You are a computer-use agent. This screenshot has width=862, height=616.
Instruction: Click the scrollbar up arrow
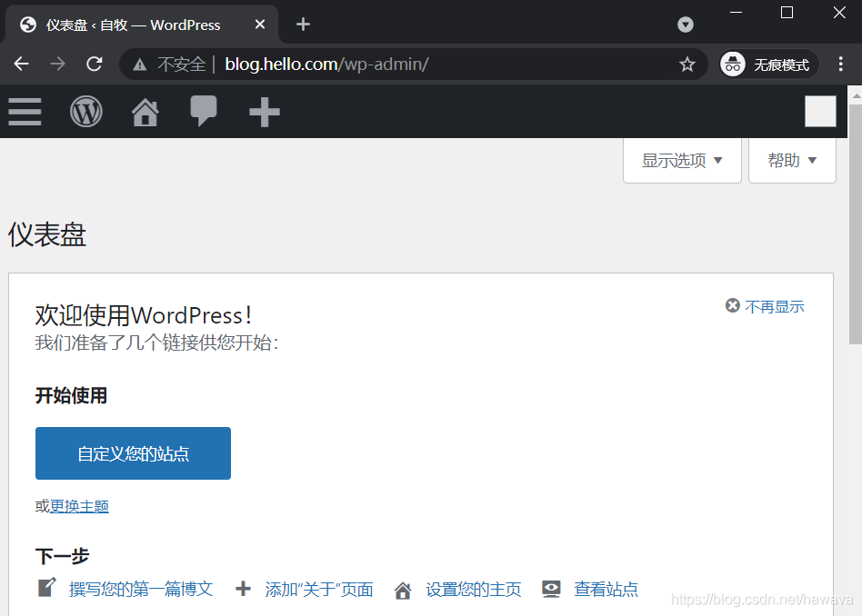[x=856, y=95]
